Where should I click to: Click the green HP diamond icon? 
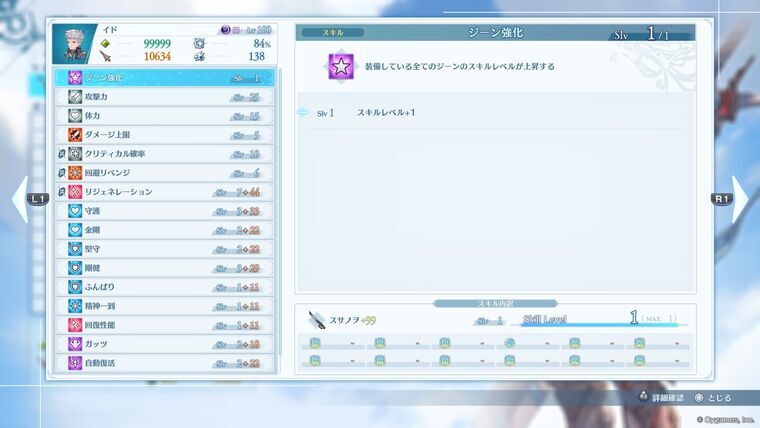click(x=105, y=44)
